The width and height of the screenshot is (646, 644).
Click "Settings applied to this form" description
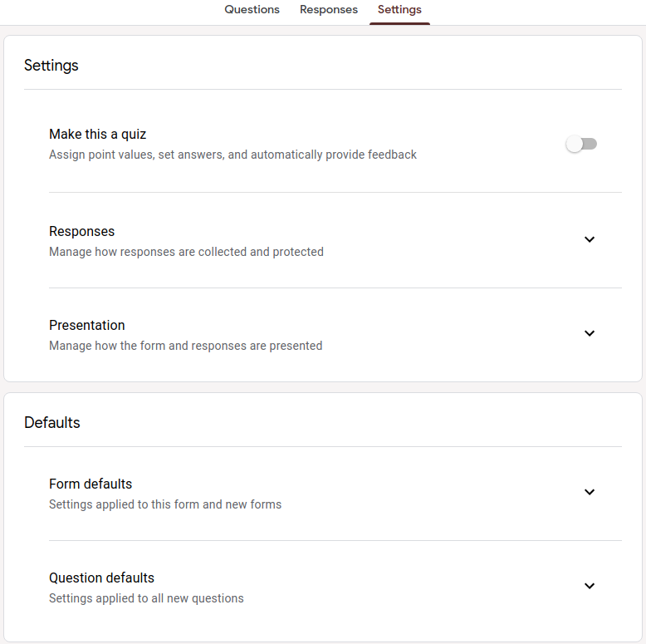[165, 504]
